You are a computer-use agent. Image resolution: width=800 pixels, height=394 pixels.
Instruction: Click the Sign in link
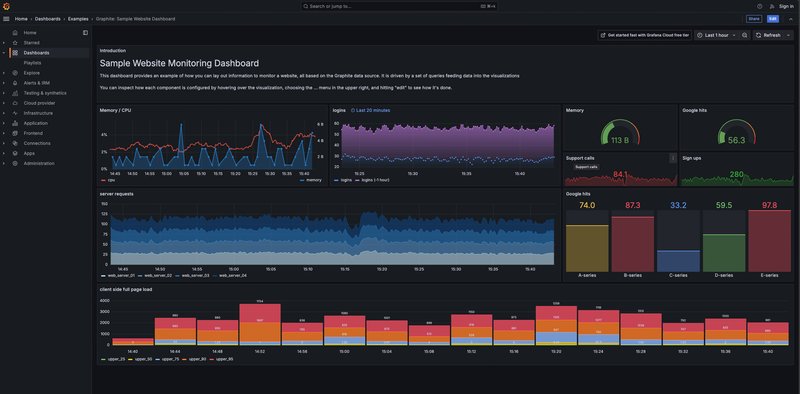click(786, 6)
